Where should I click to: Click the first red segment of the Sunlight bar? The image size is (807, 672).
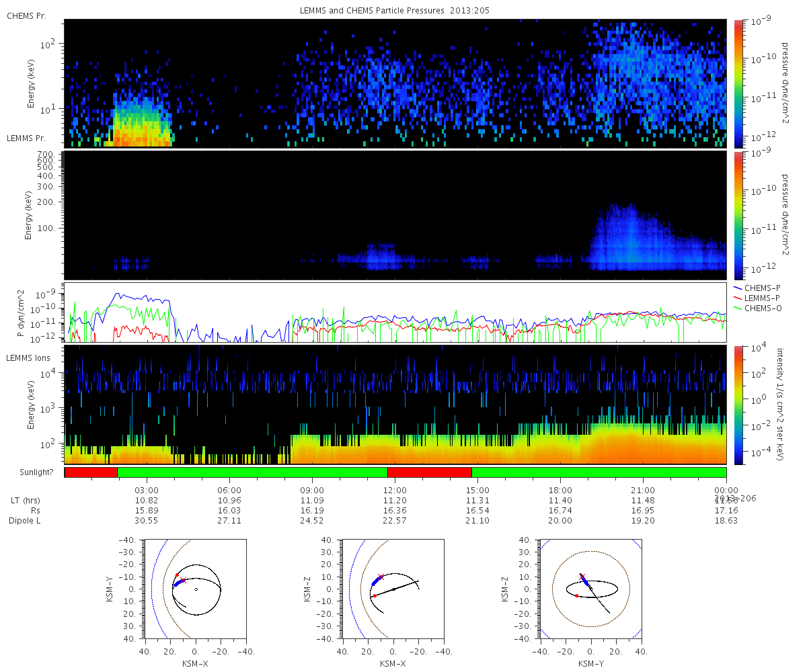pos(91,472)
